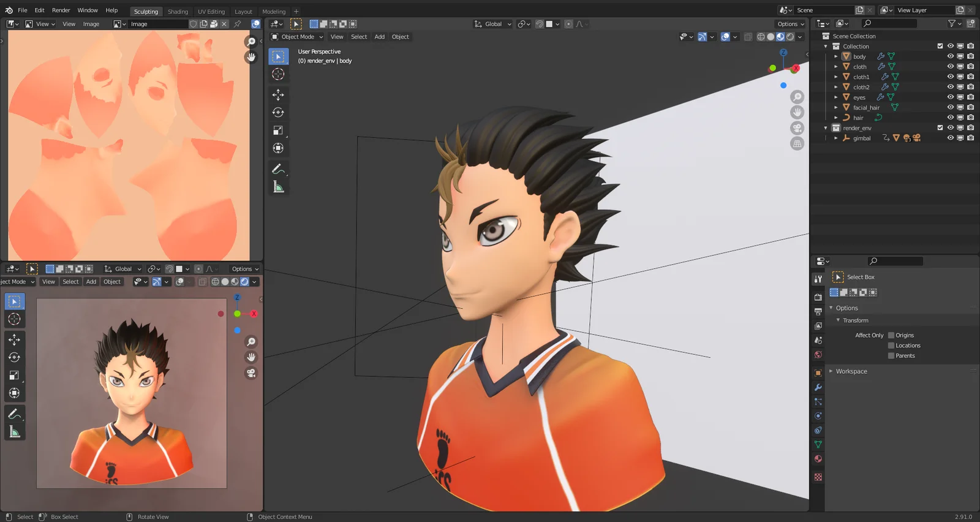This screenshot has width=980, height=522.
Task: Open the Texture checkerboard properties tab
Action: [x=818, y=477]
